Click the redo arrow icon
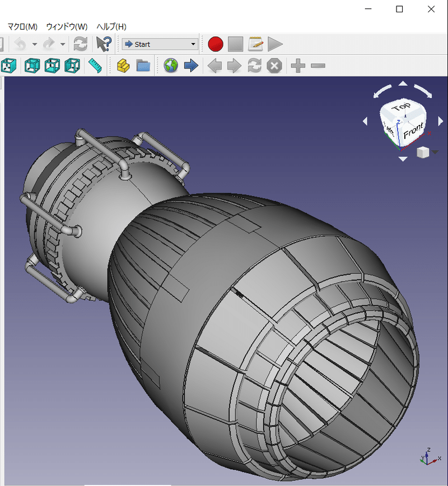The height and width of the screenshot is (486, 448). tap(49, 44)
